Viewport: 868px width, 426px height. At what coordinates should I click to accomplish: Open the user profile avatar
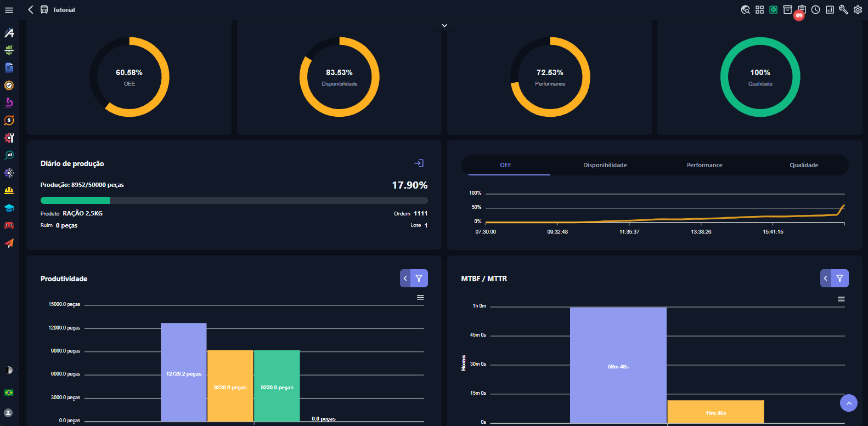click(9, 413)
